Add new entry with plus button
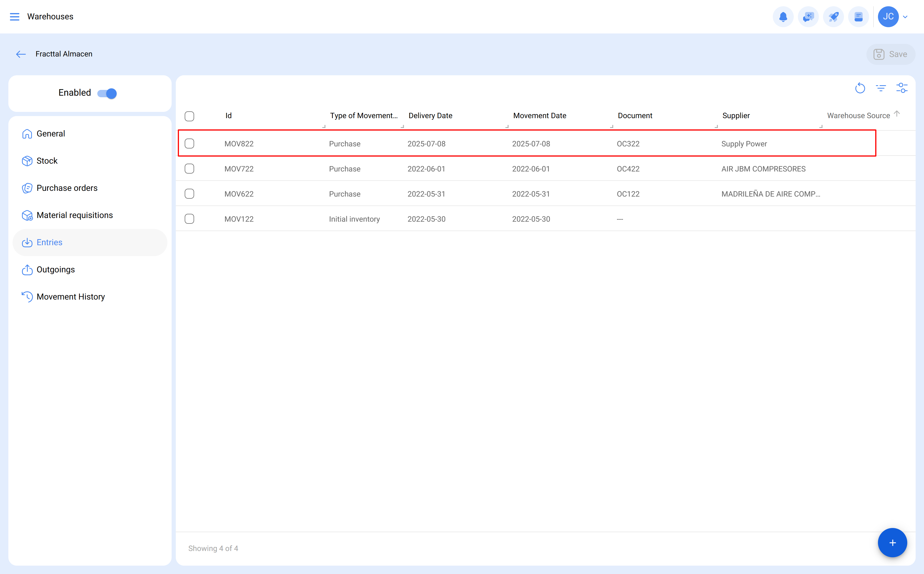The image size is (924, 574). point(892,542)
